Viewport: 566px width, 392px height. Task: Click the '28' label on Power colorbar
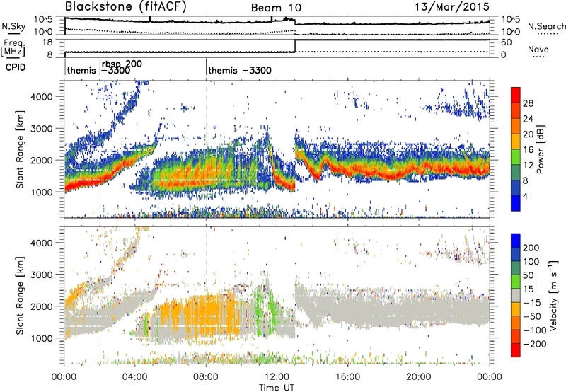click(x=528, y=103)
